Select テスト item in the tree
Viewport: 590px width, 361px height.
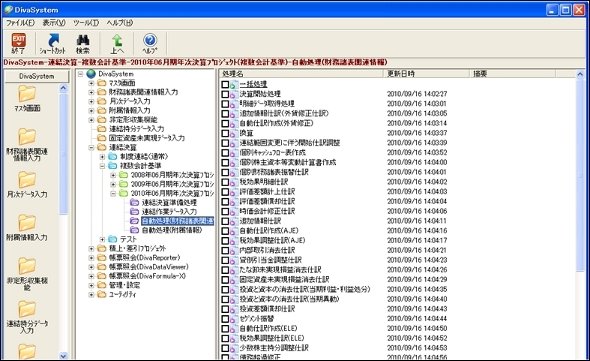click(128, 239)
